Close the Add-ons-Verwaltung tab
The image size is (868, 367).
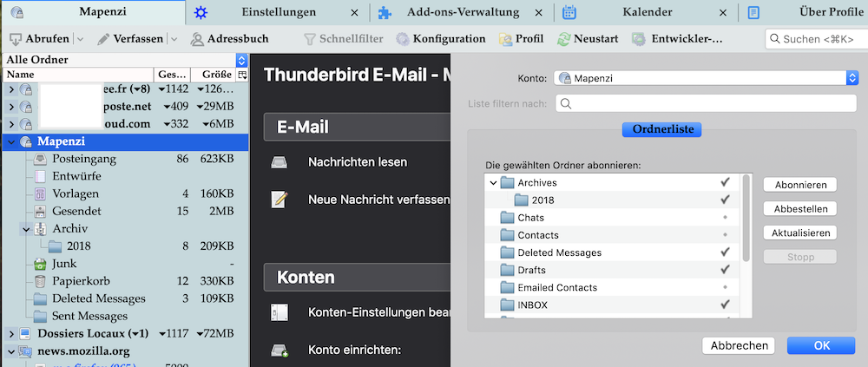click(539, 13)
